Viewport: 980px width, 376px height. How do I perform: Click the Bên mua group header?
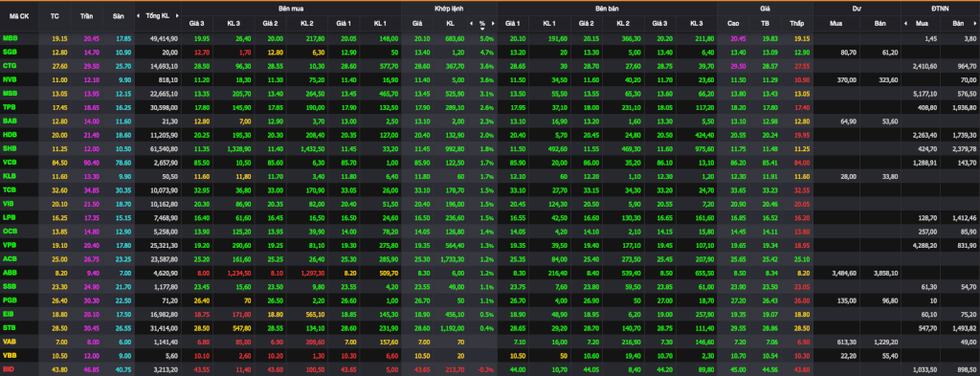click(291, 10)
